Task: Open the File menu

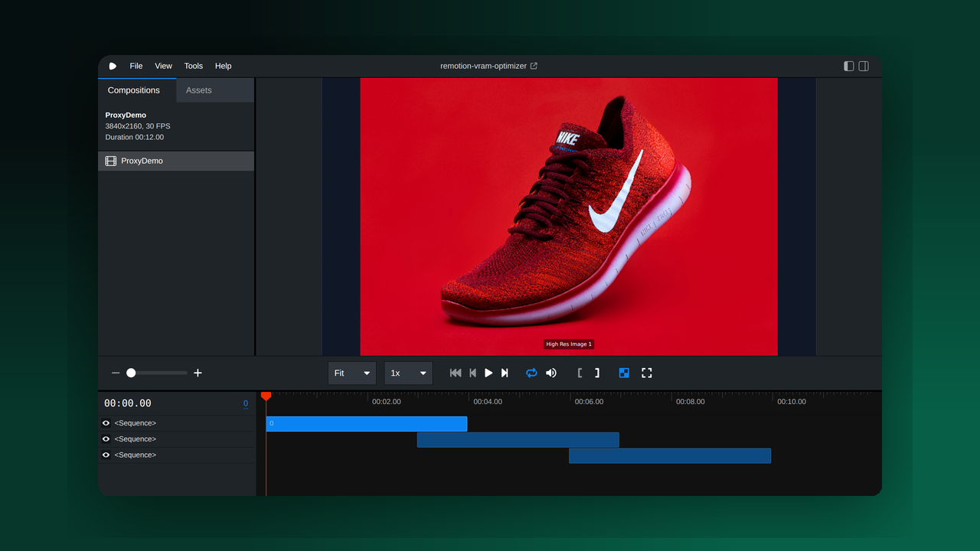Action: click(x=136, y=66)
